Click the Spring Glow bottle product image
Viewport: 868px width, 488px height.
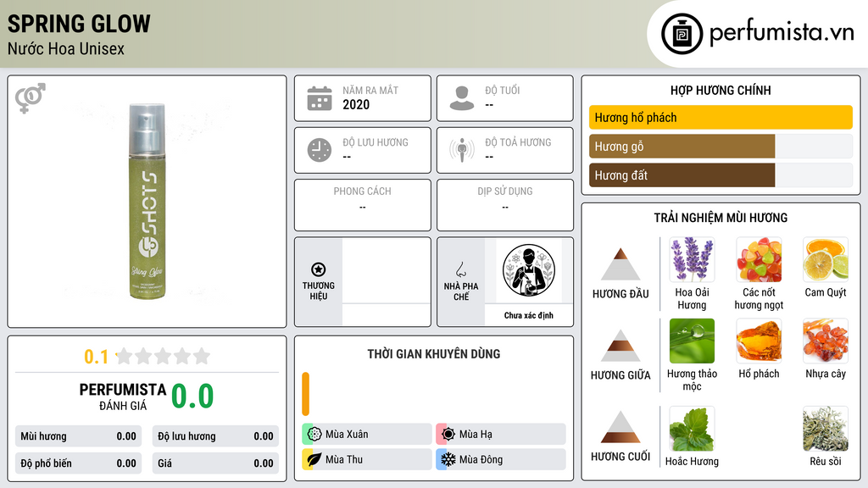[x=147, y=202]
